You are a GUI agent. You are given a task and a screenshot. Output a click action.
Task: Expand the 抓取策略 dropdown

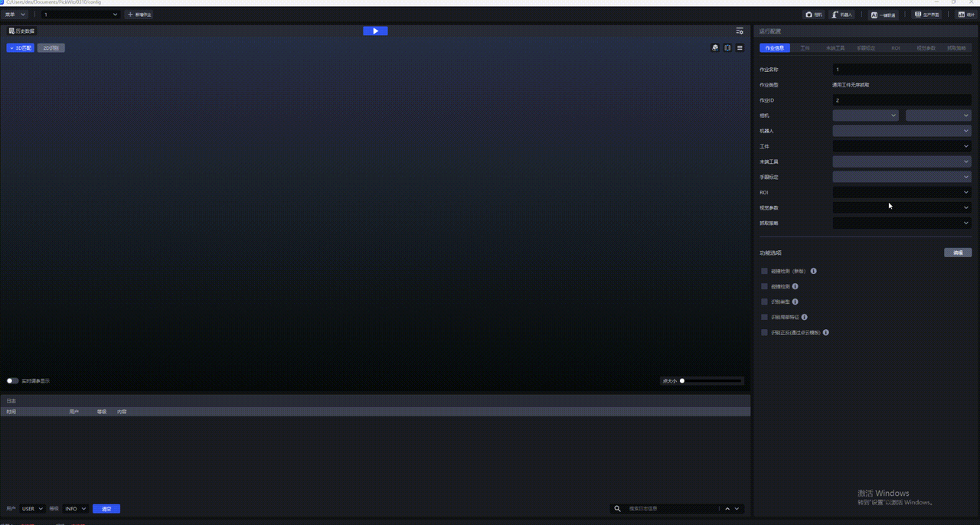pyautogui.click(x=901, y=223)
